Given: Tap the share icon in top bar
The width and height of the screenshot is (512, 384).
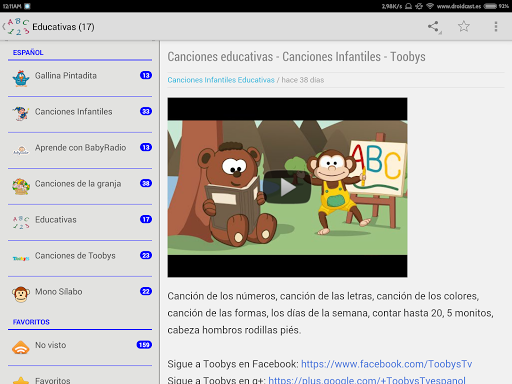Looking at the screenshot, I should tap(434, 27).
